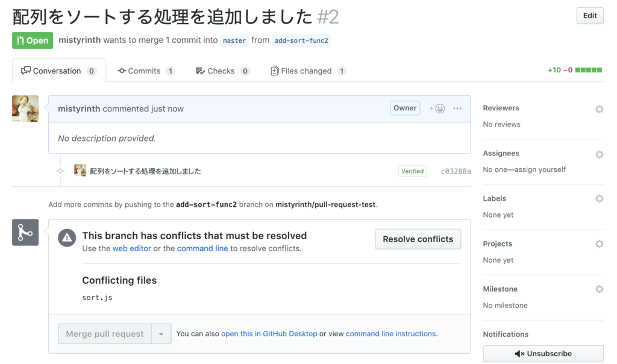
Task: Click the small commit author avatar
Action: pyautogui.click(x=80, y=171)
